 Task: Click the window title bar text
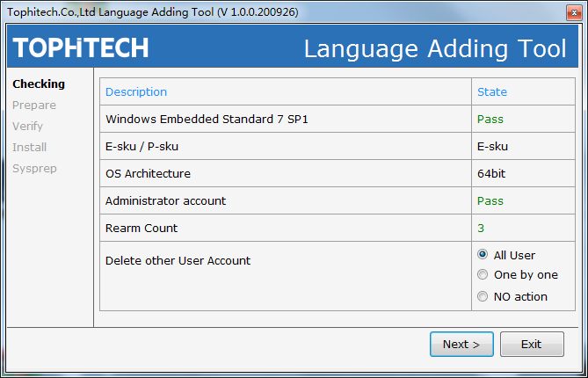click(153, 12)
